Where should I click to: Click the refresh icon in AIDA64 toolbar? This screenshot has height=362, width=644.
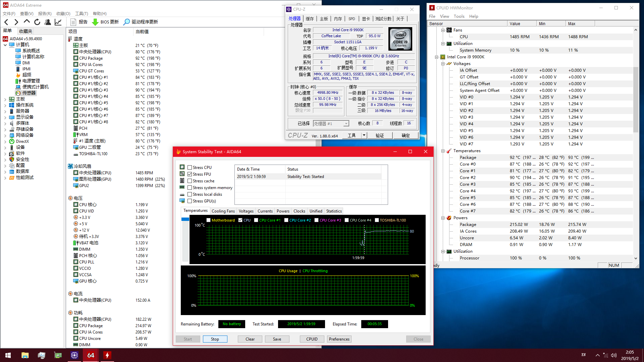click(x=37, y=22)
